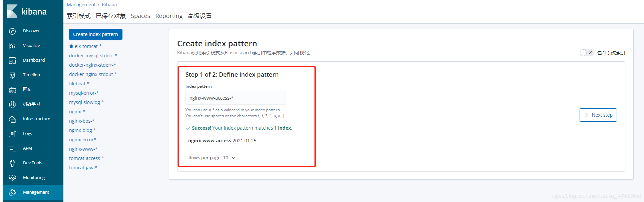Click Infrastructure label in sidebar
The height and width of the screenshot is (202, 644).
point(37,119)
